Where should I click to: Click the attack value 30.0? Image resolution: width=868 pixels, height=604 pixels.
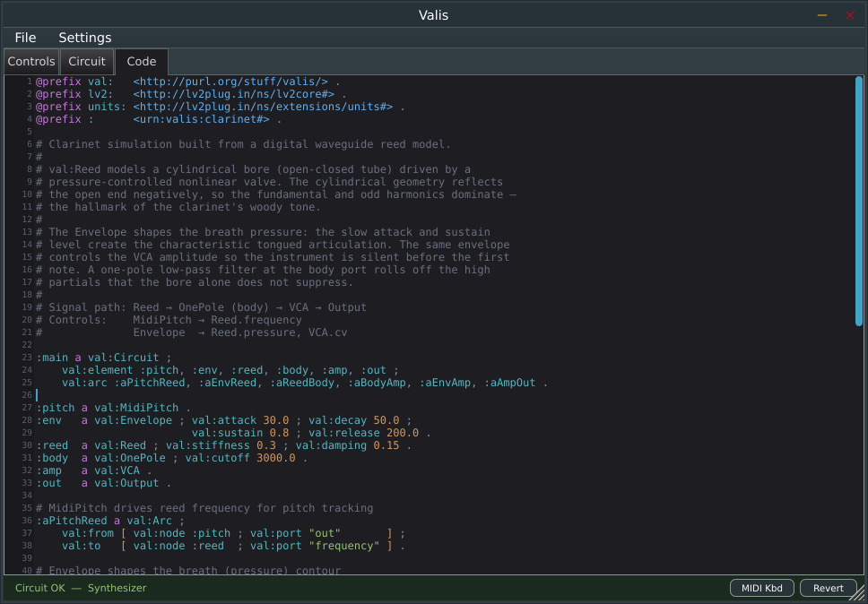click(275, 421)
